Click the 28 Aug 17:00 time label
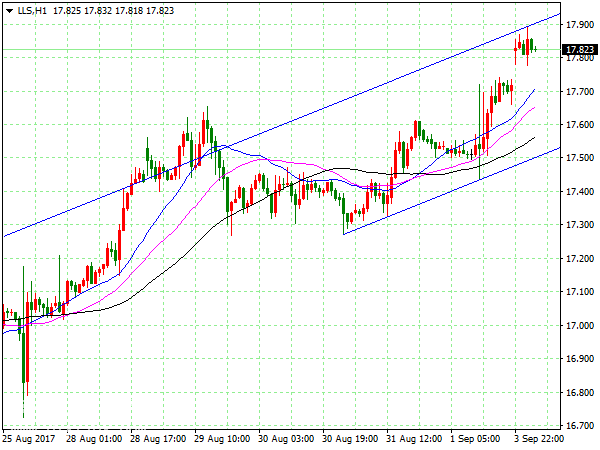 pyautogui.click(x=158, y=439)
